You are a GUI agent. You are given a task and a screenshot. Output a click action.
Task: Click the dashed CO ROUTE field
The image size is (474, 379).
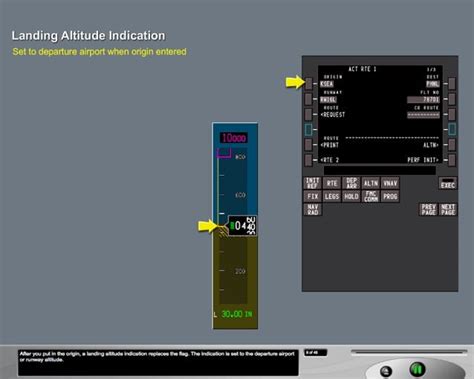[423, 115]
